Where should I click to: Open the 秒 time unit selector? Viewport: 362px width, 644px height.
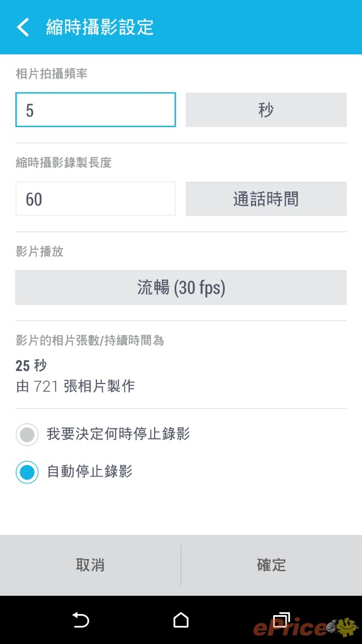266,110
